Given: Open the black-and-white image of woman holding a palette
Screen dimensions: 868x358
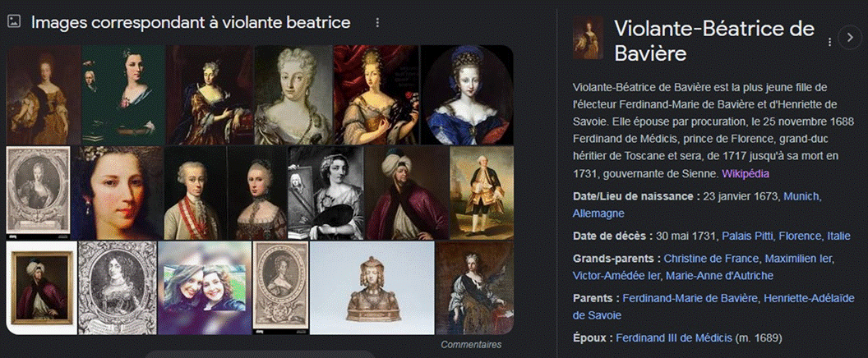Looking at the screenshot, I should click(x=325, y=193).
